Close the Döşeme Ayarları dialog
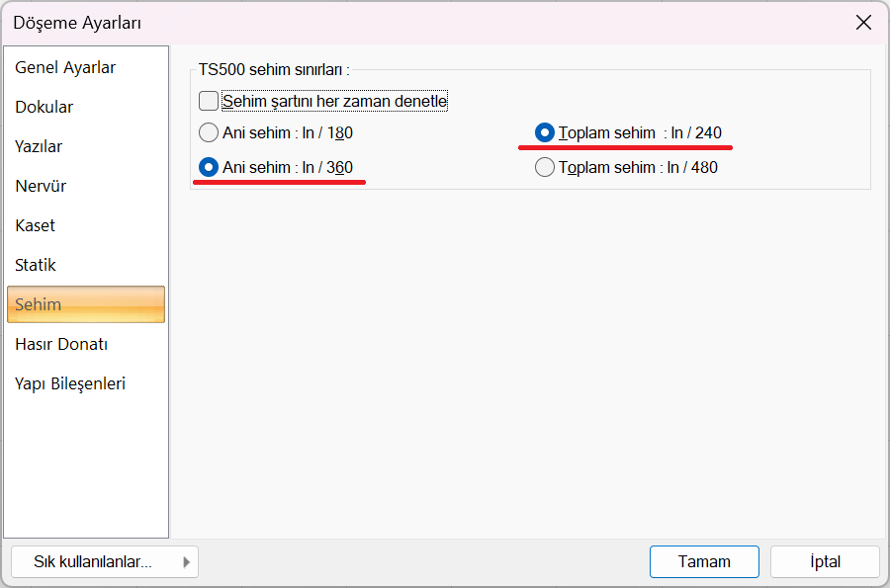The width and height of the screenshot is (890, 588). point(864,23)
